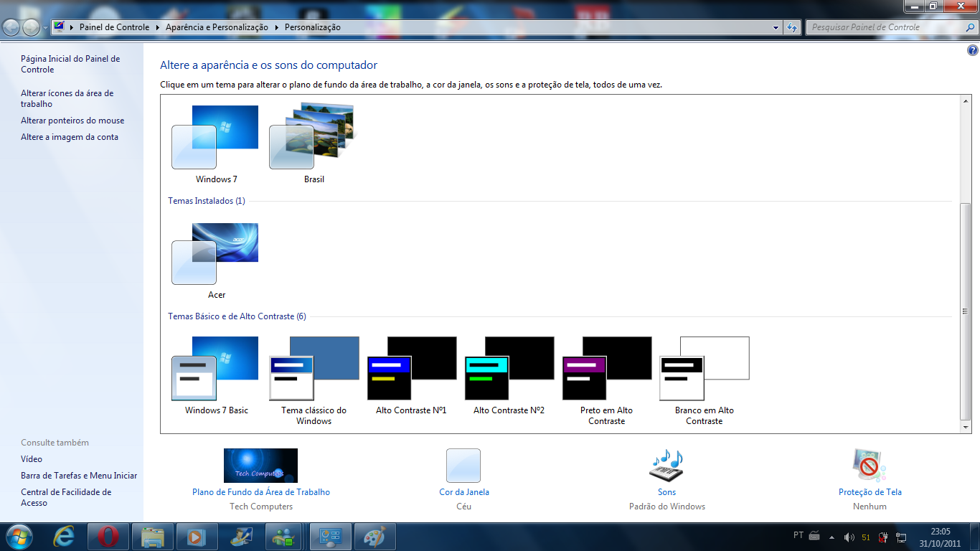980x551 pixels.
Task: Click the Show Desktop strip beside clock
Action: pos(975,537)
